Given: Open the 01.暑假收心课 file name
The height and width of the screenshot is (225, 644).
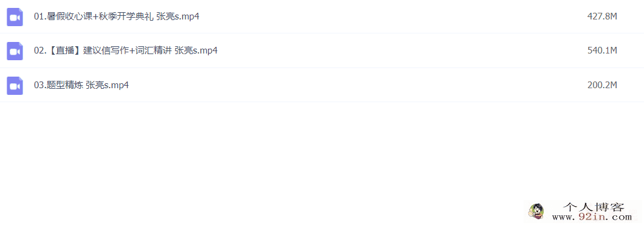Looking at the screenshot, I should [117, 17].
